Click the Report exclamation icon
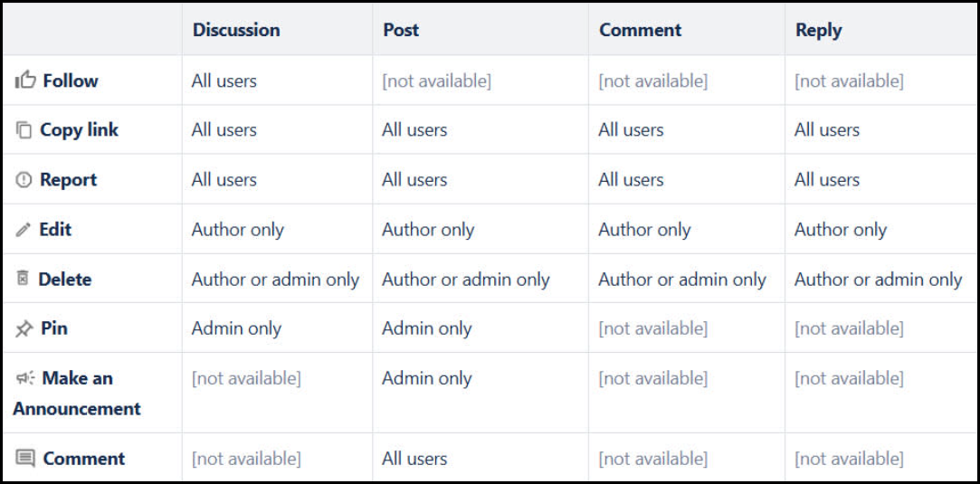This screenshot has height=484, width=980. pos(24,180)
